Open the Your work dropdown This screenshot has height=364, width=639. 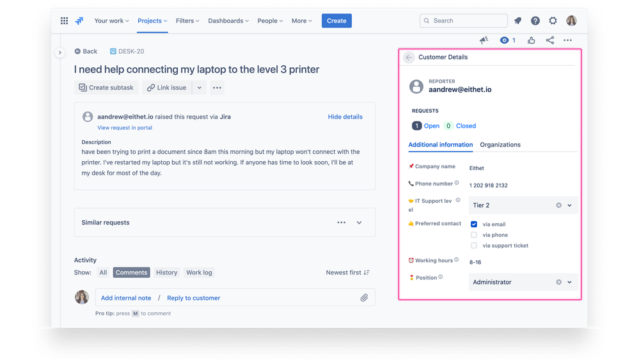(x=111, y=20)
